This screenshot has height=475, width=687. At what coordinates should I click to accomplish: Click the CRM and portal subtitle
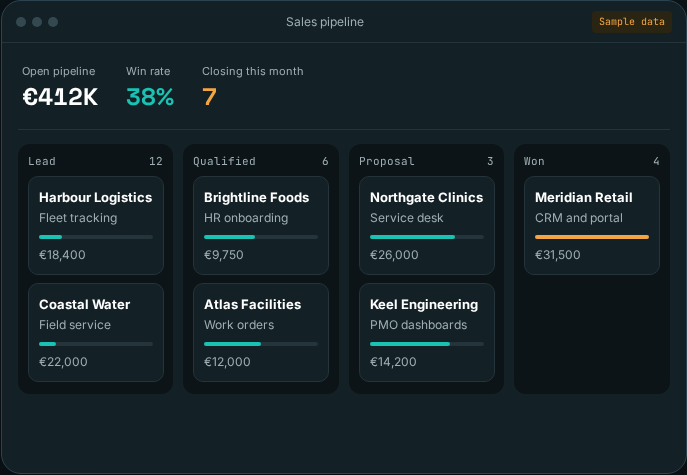pos(579,218)
